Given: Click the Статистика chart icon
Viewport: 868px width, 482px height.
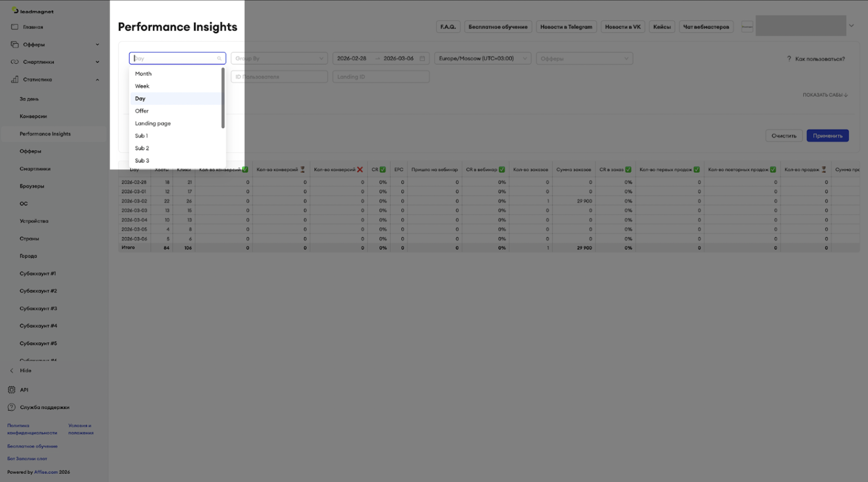Looking at the screenshot, I should (15, 79).
